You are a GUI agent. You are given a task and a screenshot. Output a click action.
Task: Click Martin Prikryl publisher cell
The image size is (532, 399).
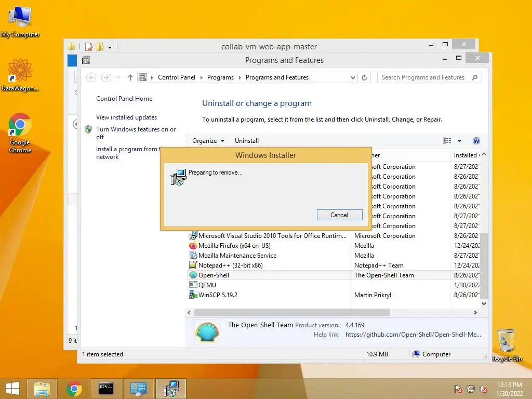click(x=373, y=295)
